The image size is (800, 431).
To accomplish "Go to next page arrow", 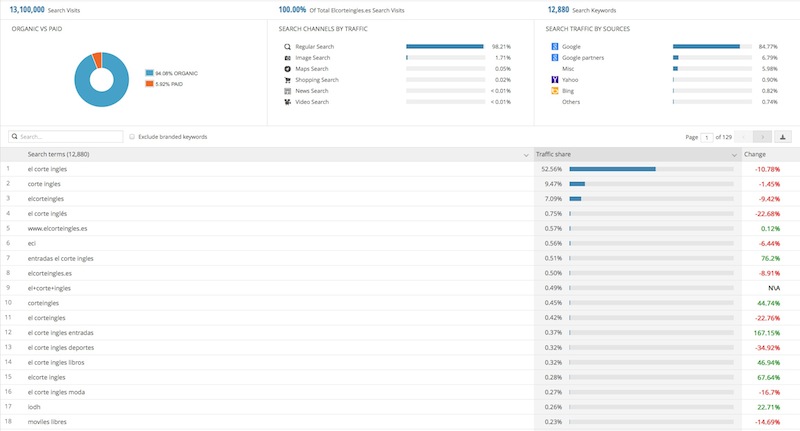I will click(762, 137).
